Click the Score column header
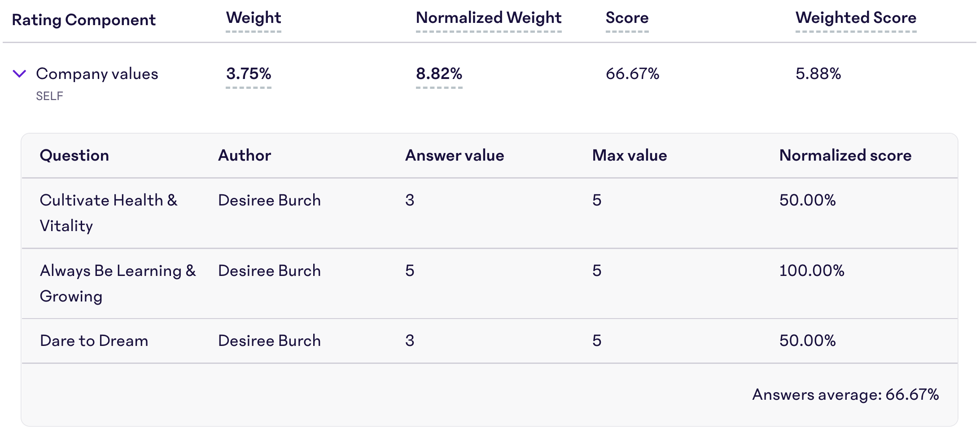The height and width of the screenshot is (437, 980). tap(627, 18)
